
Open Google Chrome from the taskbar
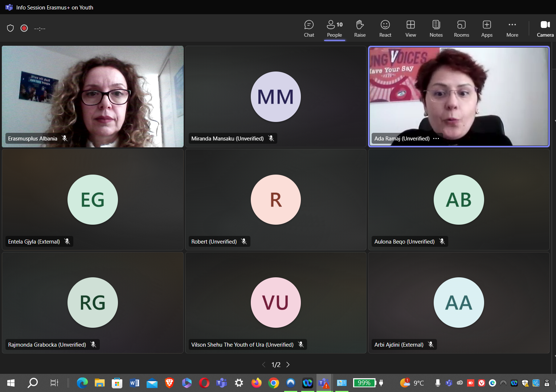click(x=274, y=383)
